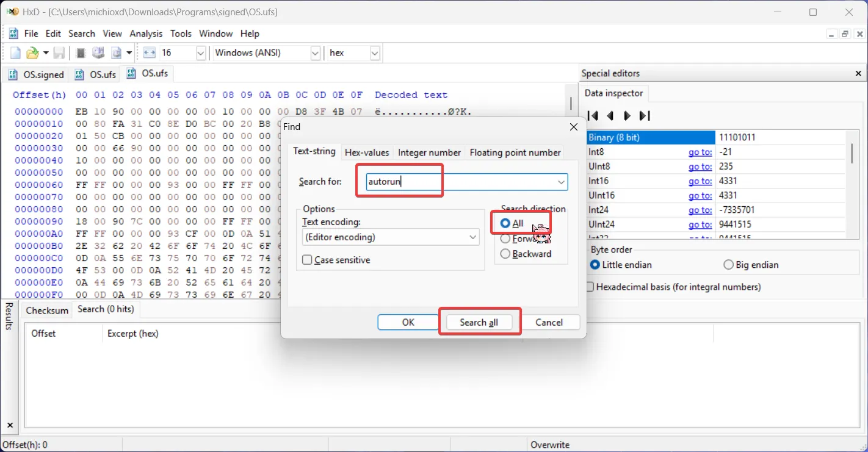The height and width of the screenshot is (452, 868).
Task: Switch to the Hex-values tab
Action: tap(367, 152)
